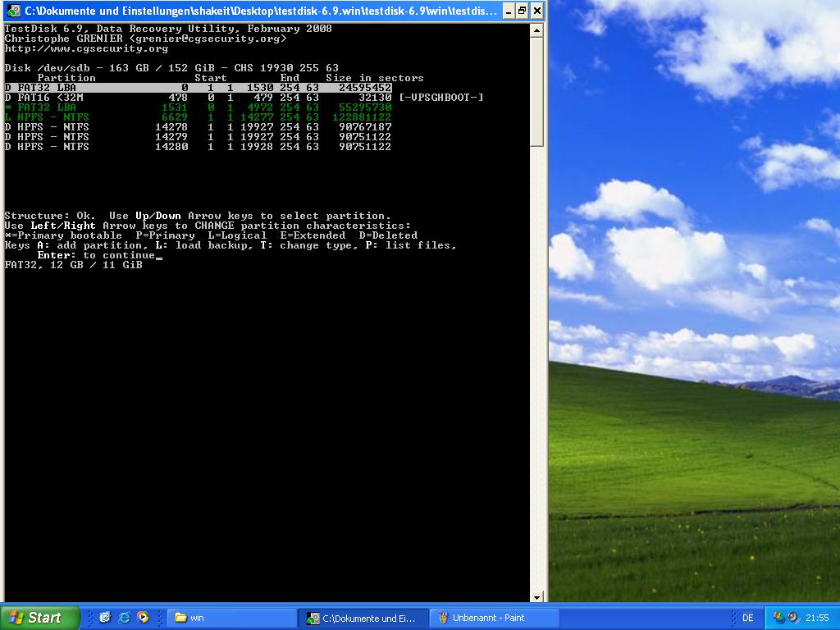Click the 'P: list files' key hint

[410, 245]
